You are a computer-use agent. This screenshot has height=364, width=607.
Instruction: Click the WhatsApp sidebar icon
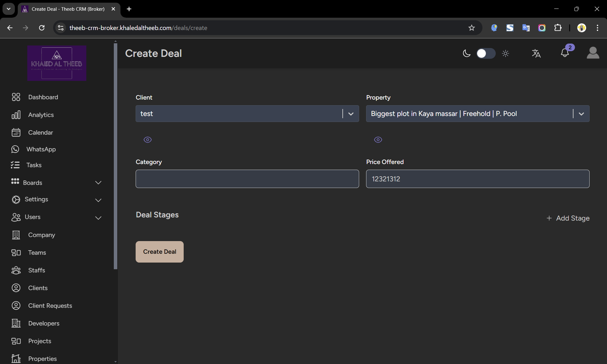pos(15,149)
